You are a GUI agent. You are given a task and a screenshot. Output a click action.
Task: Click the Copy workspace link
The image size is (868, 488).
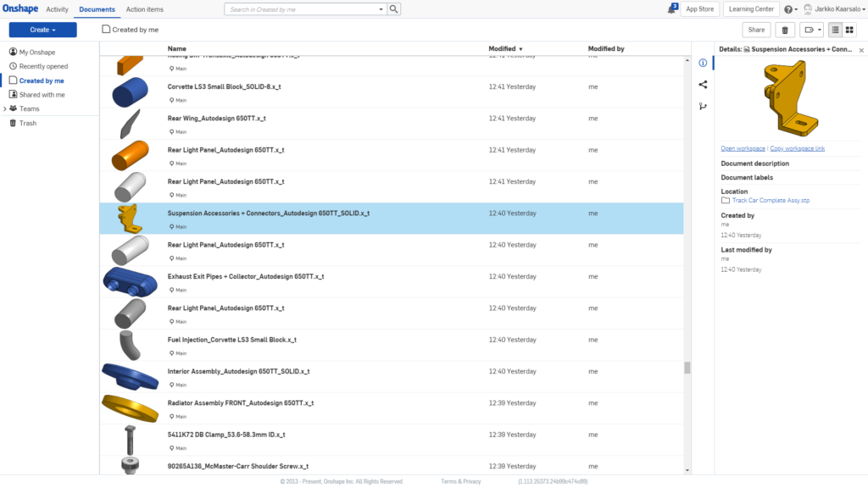[797, 148]
